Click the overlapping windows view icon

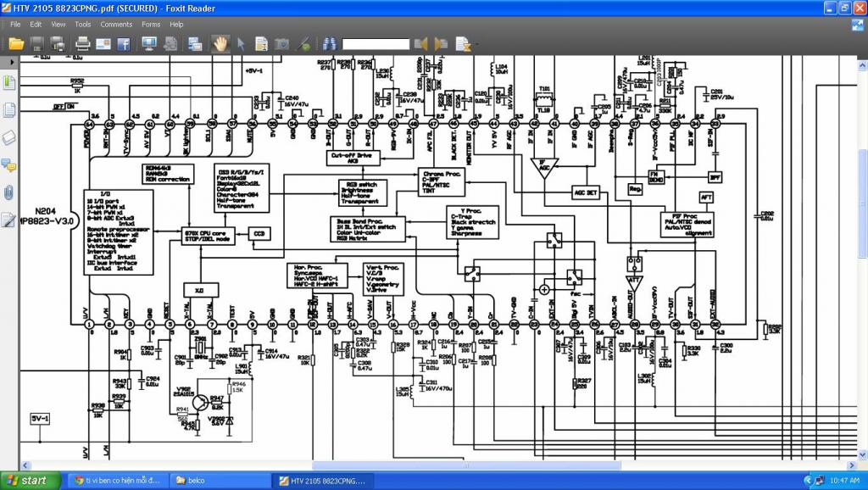pyautogui.click(x=195, y=44)
